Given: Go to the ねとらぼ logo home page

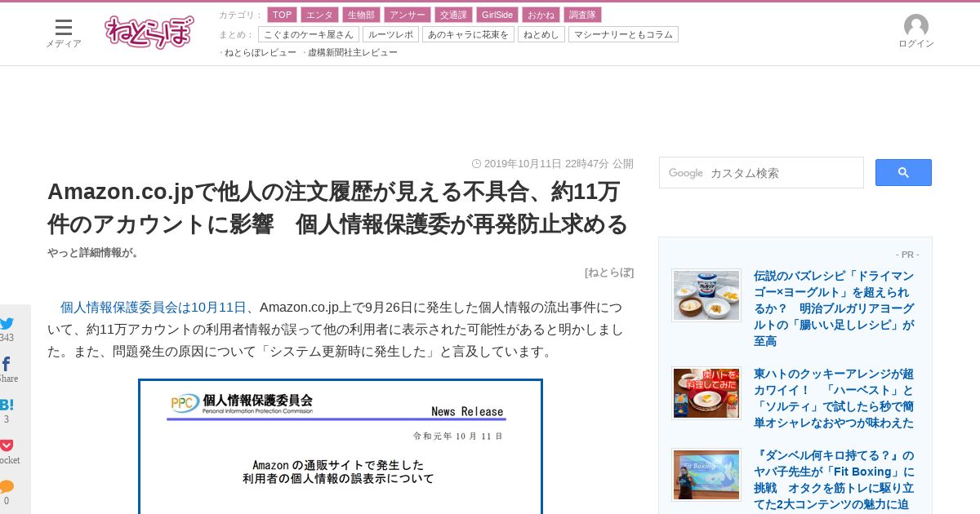Looking at the screenshot, I should pyautogui.click(x=149, y=32).
